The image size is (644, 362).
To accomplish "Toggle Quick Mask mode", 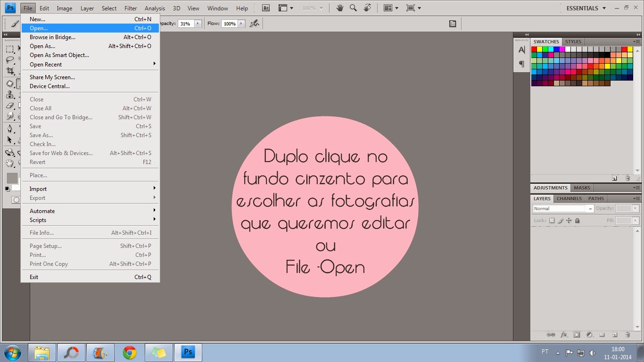I will pyautogui.click(x=16, y=200).
